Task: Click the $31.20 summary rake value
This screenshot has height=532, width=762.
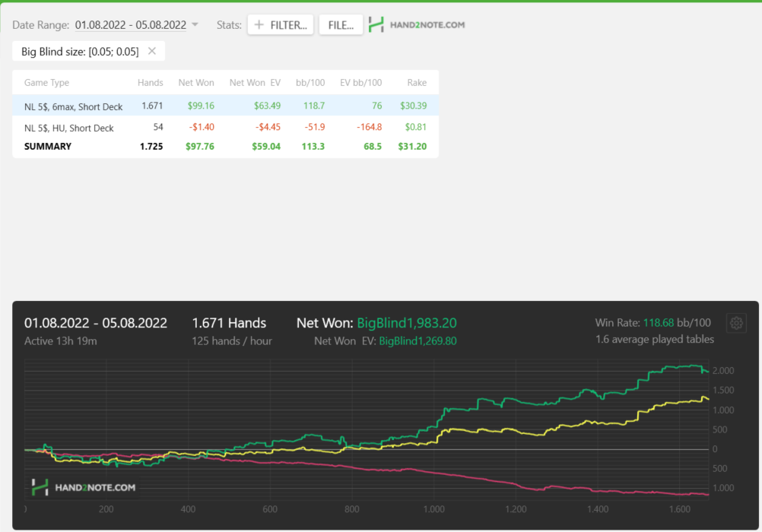Action: point(412,146)
